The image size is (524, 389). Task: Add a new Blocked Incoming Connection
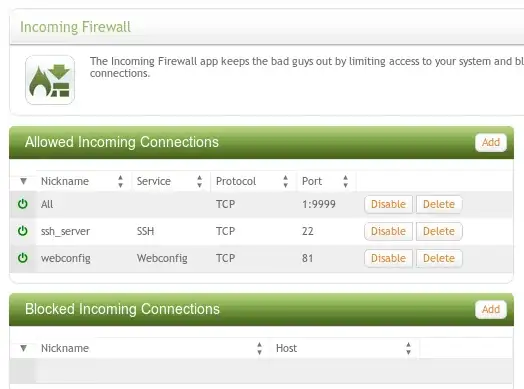click(491, 309)
